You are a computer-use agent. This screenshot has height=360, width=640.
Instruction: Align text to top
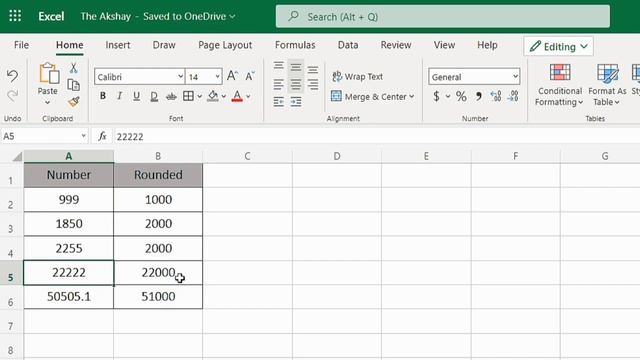(x=279, y=66)
